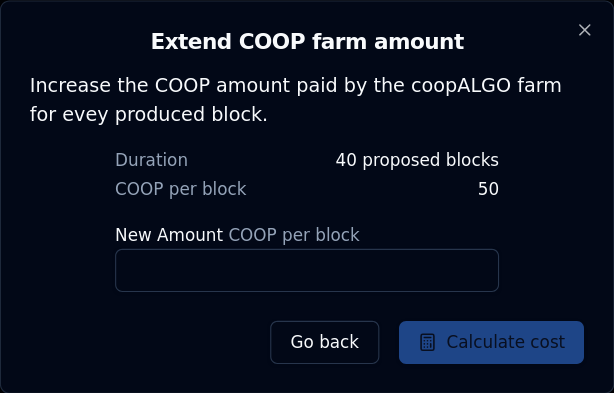The height and width of the screenshot is (393, 614).
Task: Click the left edge of the amount textbox
Action: coord(123,270)
